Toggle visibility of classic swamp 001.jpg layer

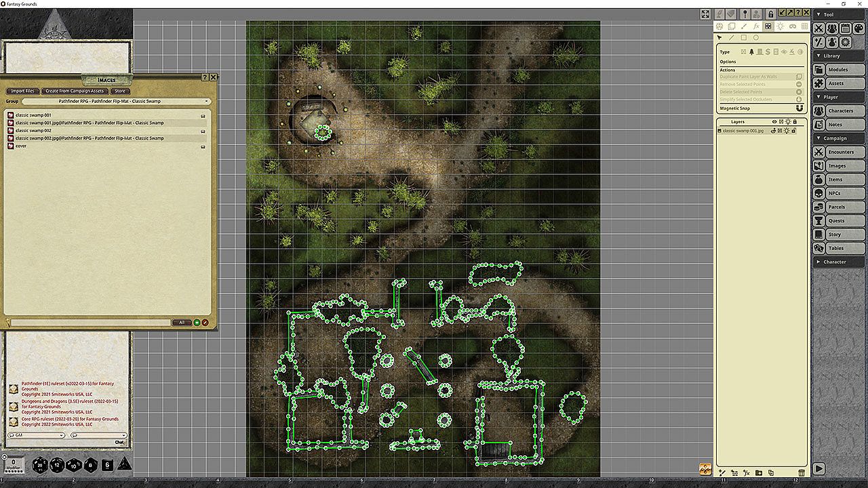point(774,130)
